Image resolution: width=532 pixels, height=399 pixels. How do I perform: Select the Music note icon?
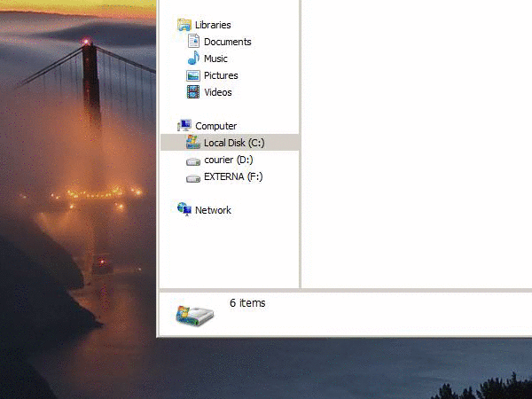click(193, 58)
